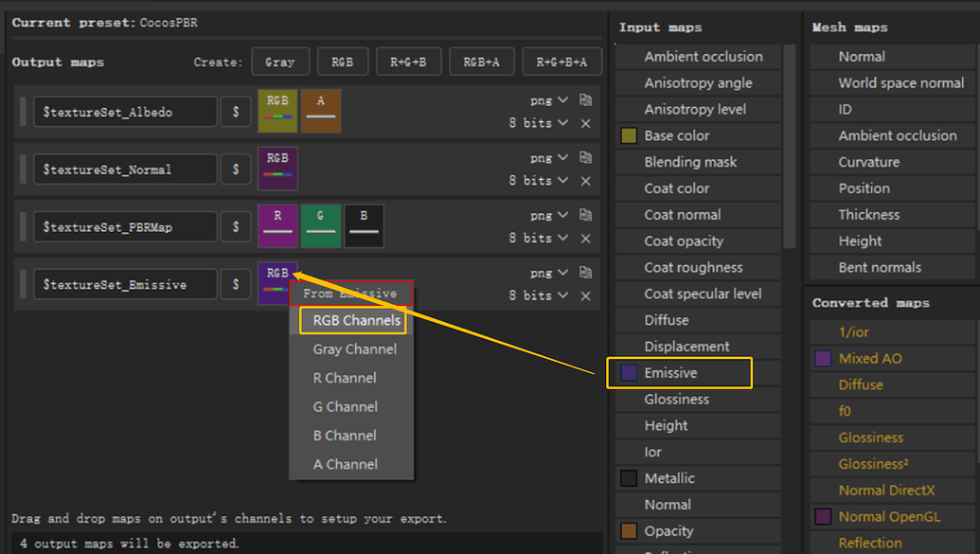Click the $ token button beside $textureSet_Albedo
The width and height of the screenshot is (980, 554).
(236, 111)
